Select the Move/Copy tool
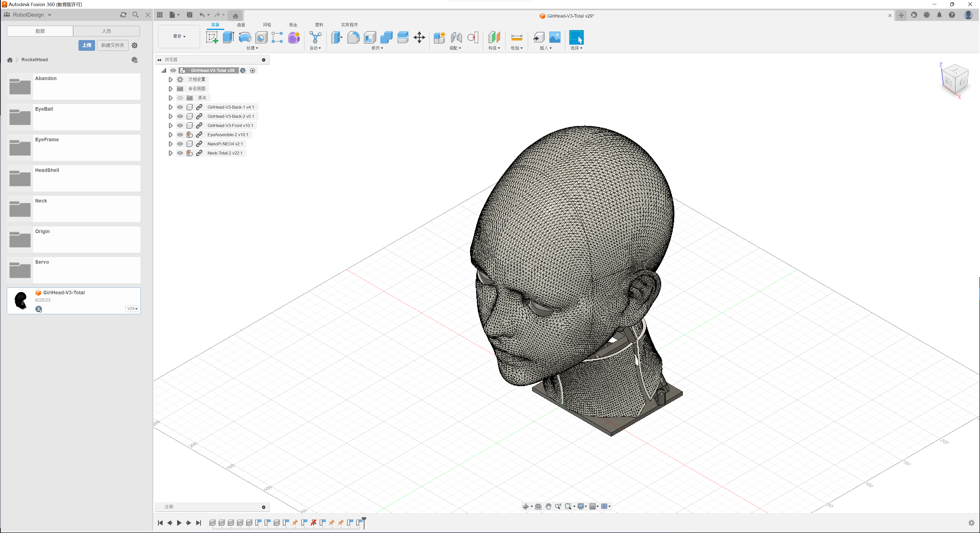980x533 pixels. tap(419, 37)
